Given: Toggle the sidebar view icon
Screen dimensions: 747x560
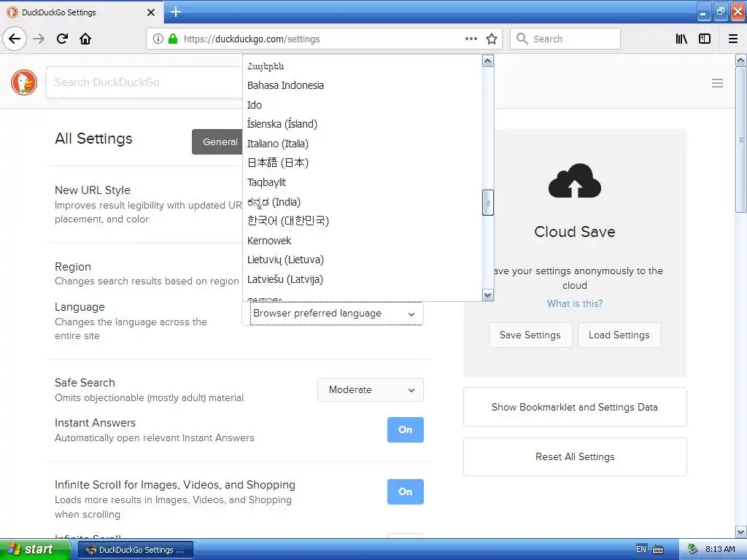Looking at the screenshot, I should tap(705, 39).
